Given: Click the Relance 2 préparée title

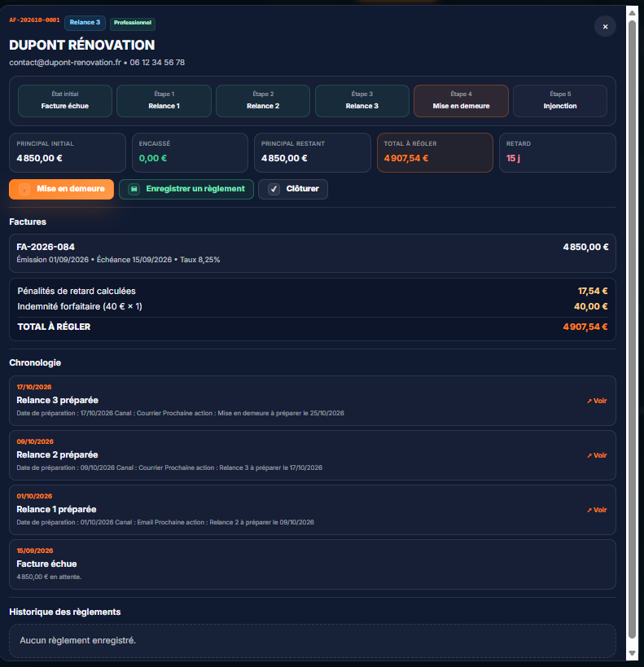Looking at the screenshot, I should click(x=58, y=454).
